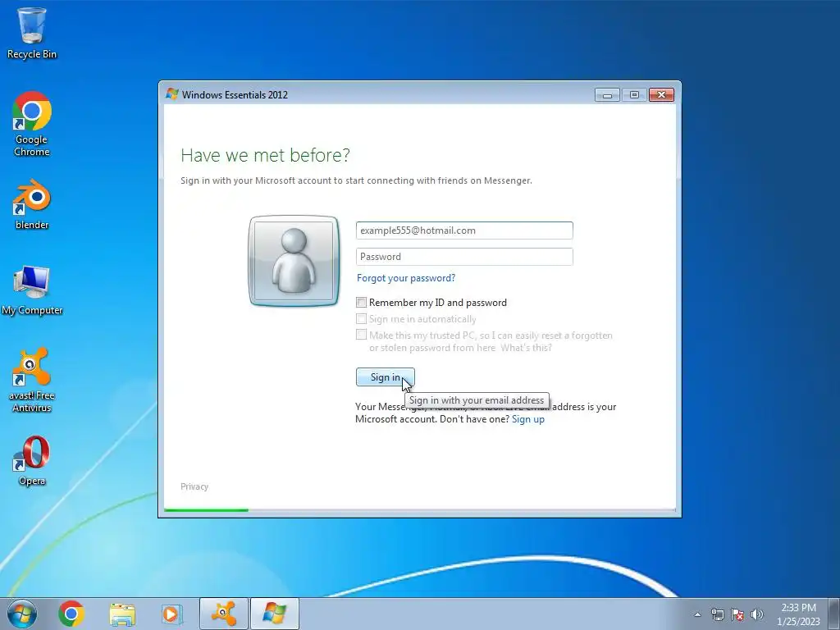Image resolution: width=840 pixels, height=630 pixels.
Task: Close the Windows Essentials 2012 window
Action: click(662, 95)
